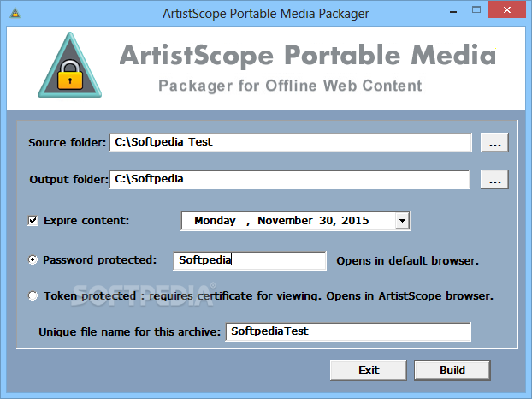Select day 30 in the date field

pos(327,221)
